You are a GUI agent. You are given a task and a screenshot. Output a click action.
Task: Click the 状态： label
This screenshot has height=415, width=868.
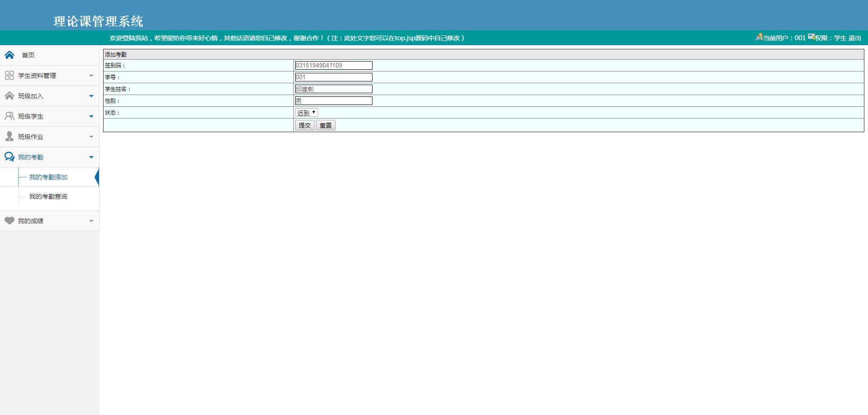[x=112, y=113]
